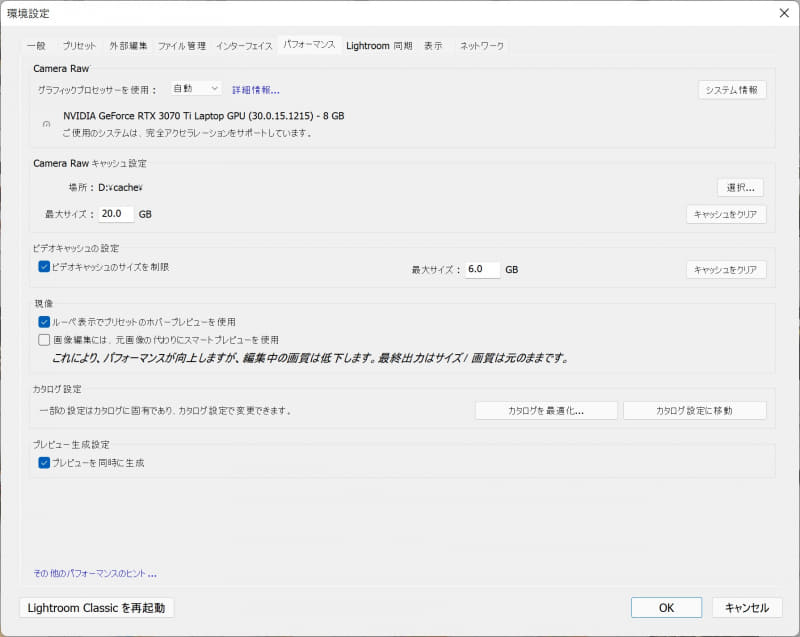This screenshot has width=800, height=637.
Task: Open the Lightroom 同期 tab
Action: tap(376, 45)
